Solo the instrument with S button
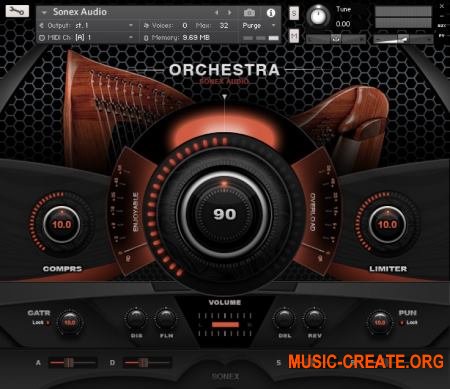This screenshot has width=450, height=389. pyautogui.click(x=294, y=13)
